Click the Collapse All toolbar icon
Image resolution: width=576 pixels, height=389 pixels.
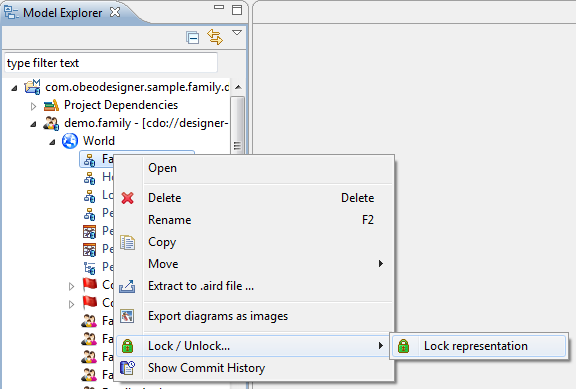(x=192, y=37)
